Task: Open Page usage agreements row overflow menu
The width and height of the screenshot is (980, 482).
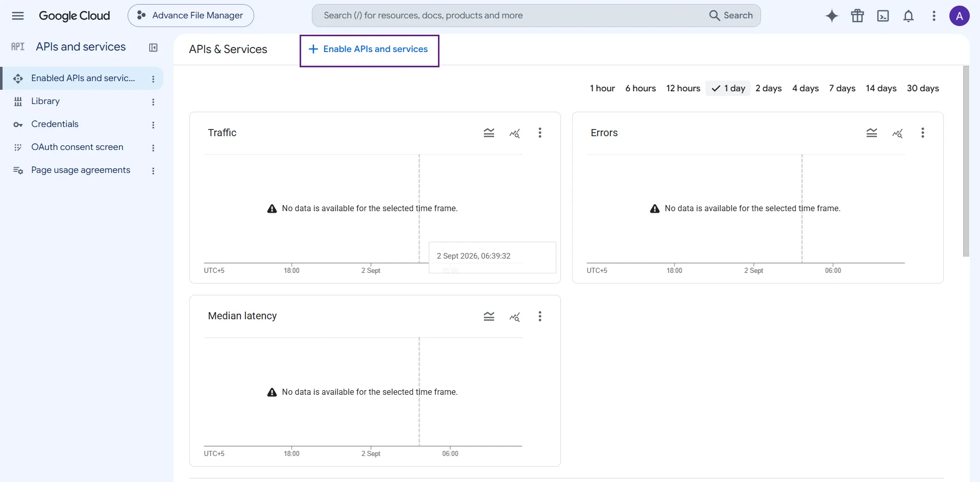Action: pyautogui.click(x=153, y=171)
